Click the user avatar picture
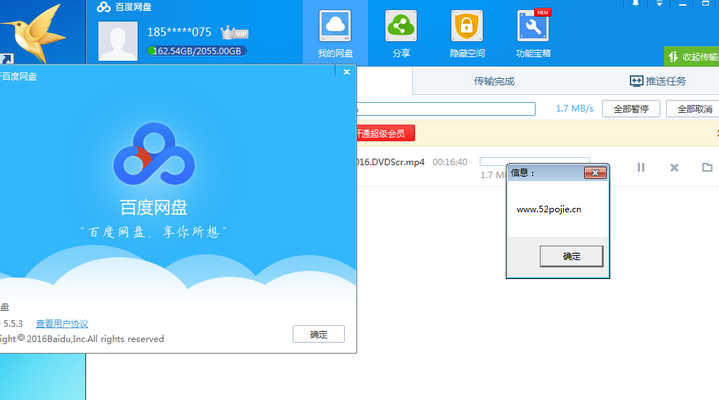This screenshot has height=400, width=719. click(118, 41)
